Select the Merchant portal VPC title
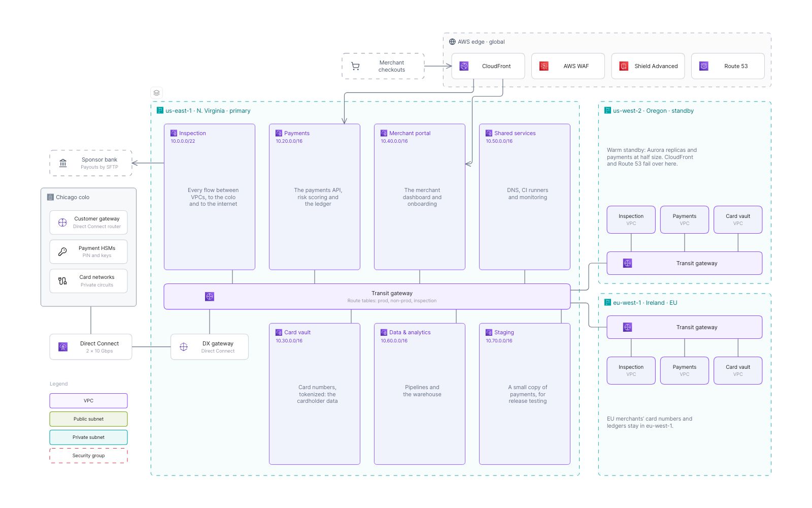The height and width of the screenshot is (508, 812). (x=410, y=133)
